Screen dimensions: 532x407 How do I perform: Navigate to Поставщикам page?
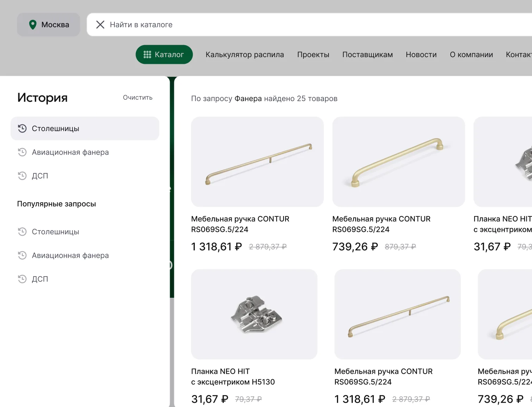click(368, 55)
